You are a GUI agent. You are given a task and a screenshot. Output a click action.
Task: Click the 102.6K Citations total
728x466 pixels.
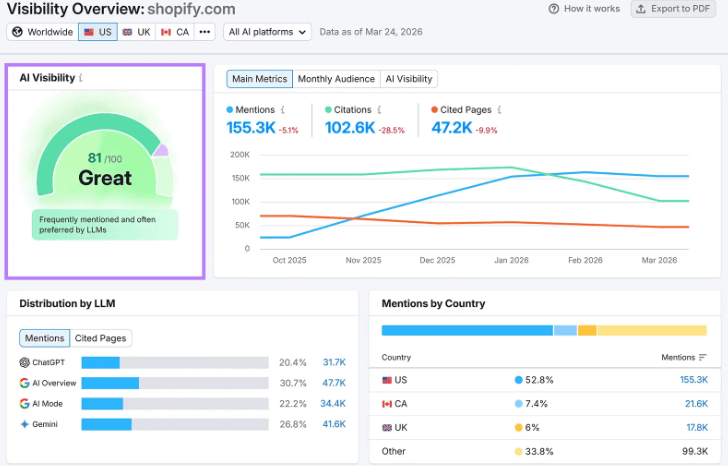(x=350, y=128)
